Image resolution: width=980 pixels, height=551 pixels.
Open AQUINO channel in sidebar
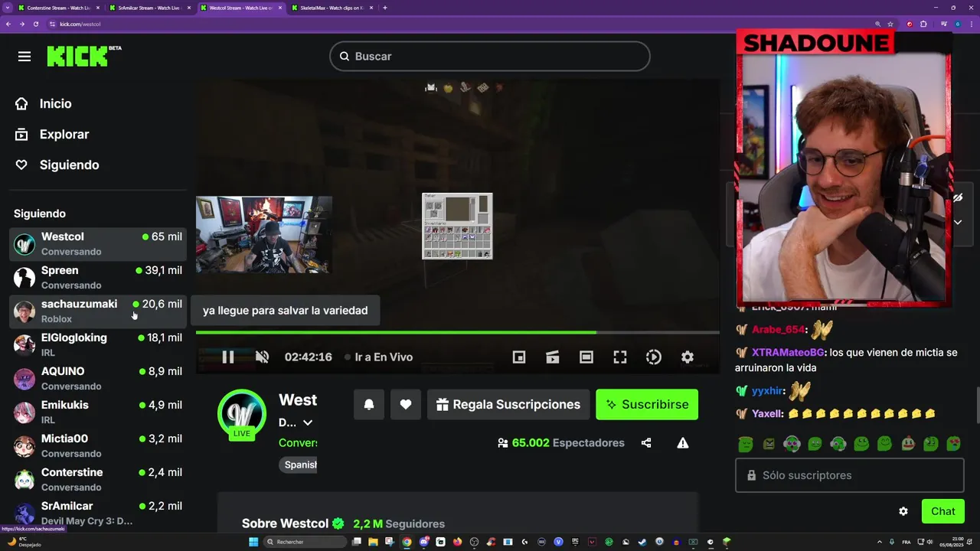[x=98, y=378]
